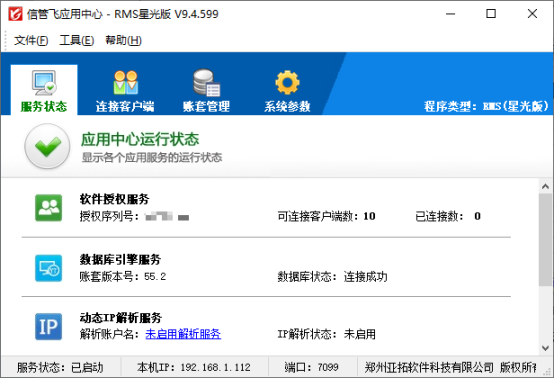Screen dimensions: 554x378
Task: Click the green 软件授权服务 users icon
Action: click(x=48, y=208)
